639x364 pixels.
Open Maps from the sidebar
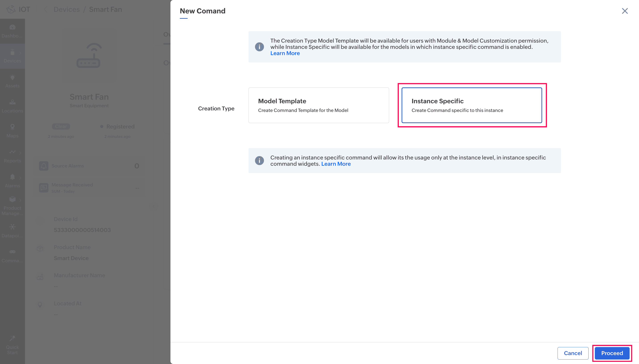tap(12, 131)
